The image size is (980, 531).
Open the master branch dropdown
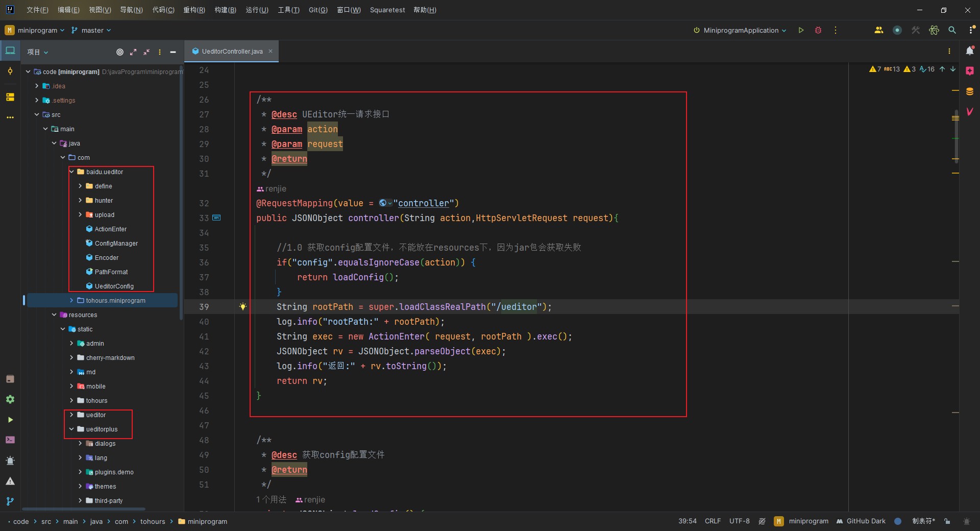coord(91,30)
